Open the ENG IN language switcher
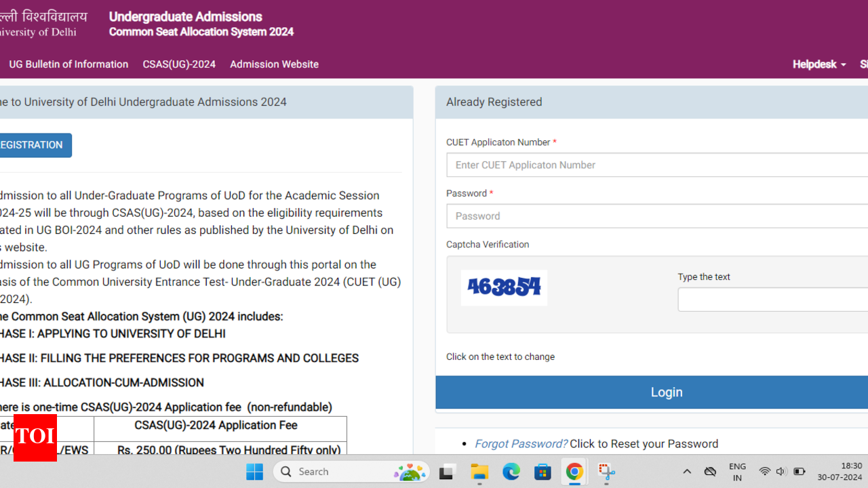868x488 pixels. 737,472
